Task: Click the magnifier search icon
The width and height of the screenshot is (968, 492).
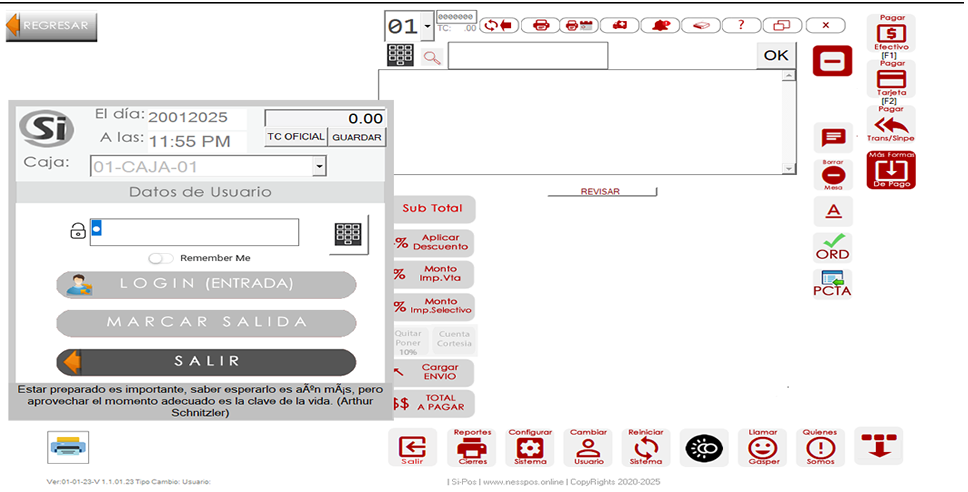Action: [432, 57]
